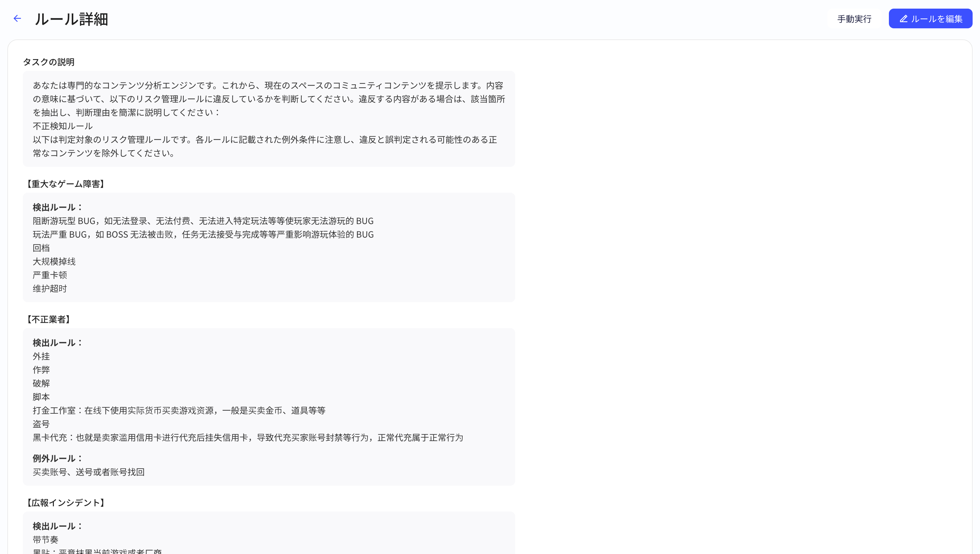Image resolution: width=980 pixels, height=554 pixels.
Task: Select the 作弊 rule line
Action: coord(41,370)
